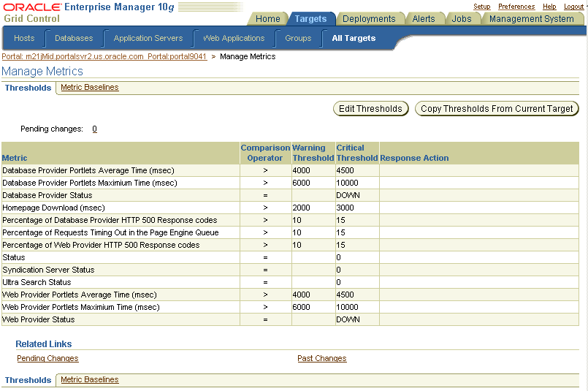Open the Jobs tab
The image size is (588, 391).
(461, 19)
